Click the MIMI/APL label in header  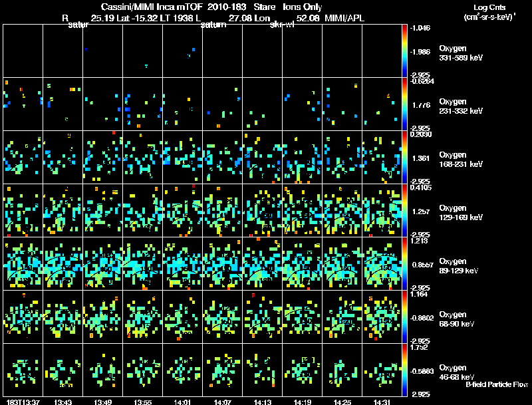(x=343, y=18)
